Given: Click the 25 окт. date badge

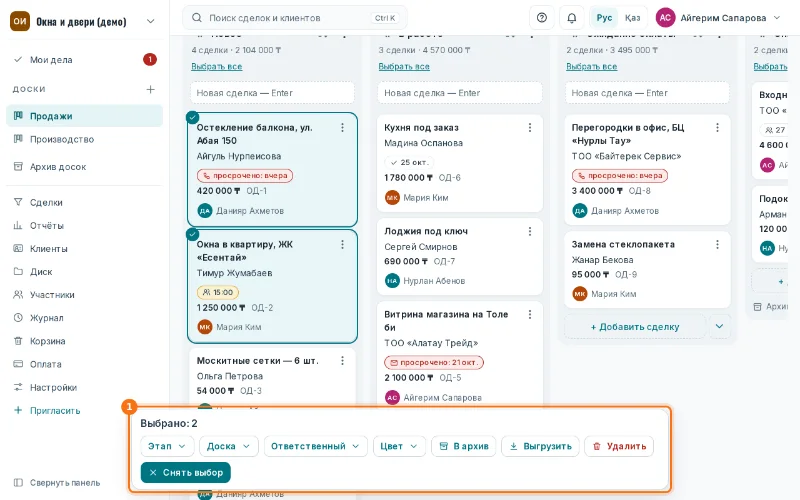Looking at the screenshot, I should click(x=409, y=162).
